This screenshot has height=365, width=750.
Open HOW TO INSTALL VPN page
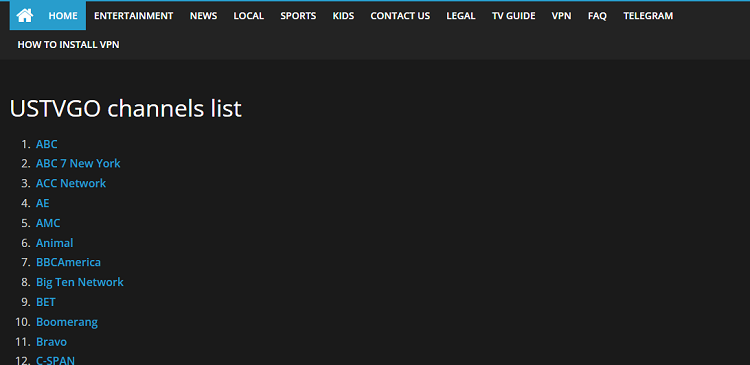pyautogui.click(x=68, y=44)
